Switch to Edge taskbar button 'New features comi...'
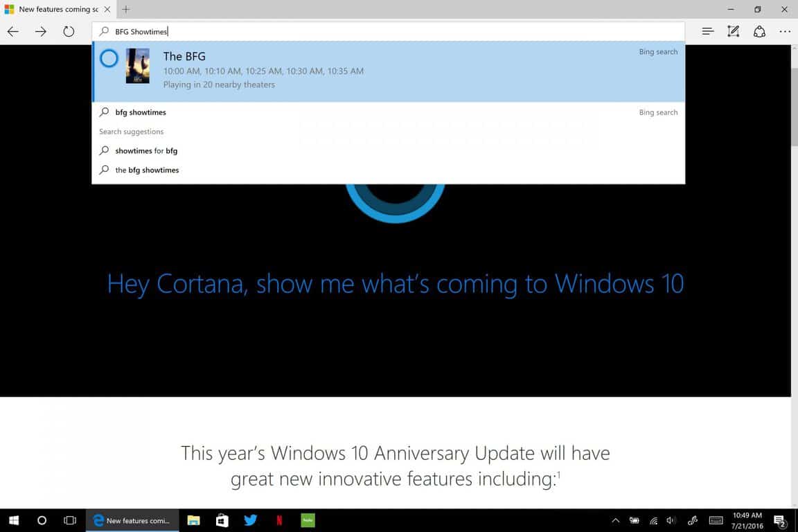 (x=132, y=520)
